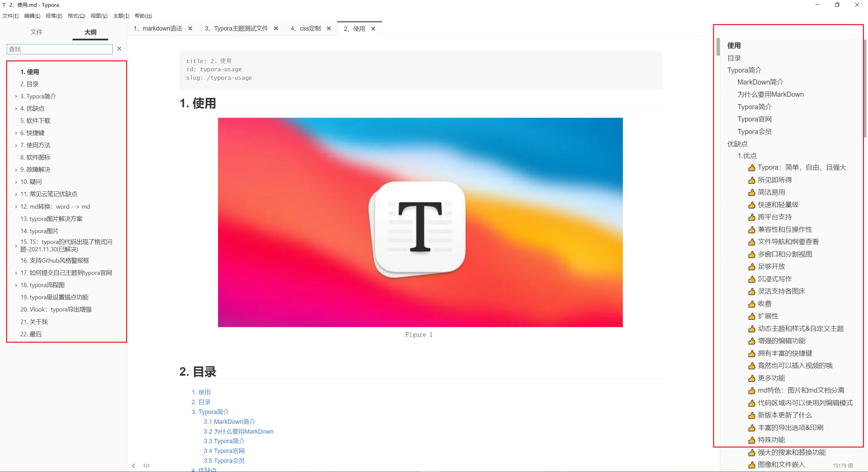Switch sidebar to 文件 tab

[x=36, y=32]
